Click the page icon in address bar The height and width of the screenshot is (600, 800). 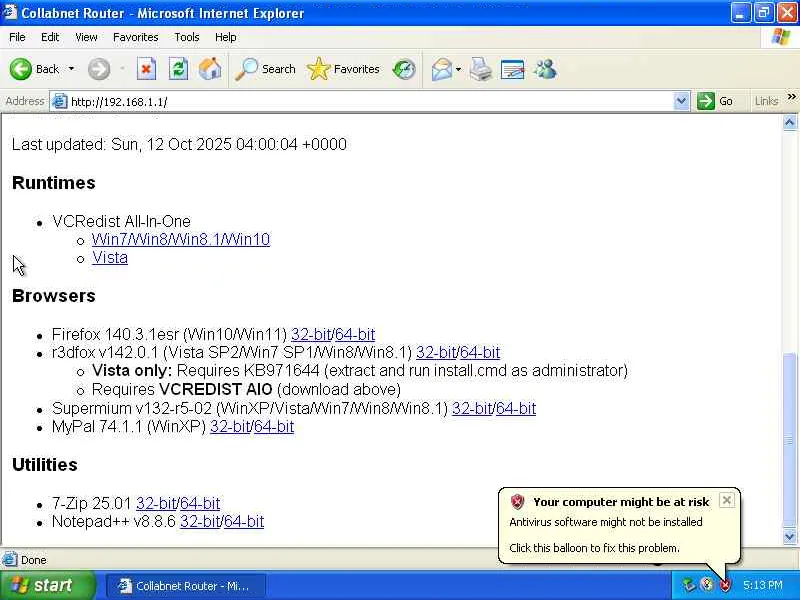60,102
